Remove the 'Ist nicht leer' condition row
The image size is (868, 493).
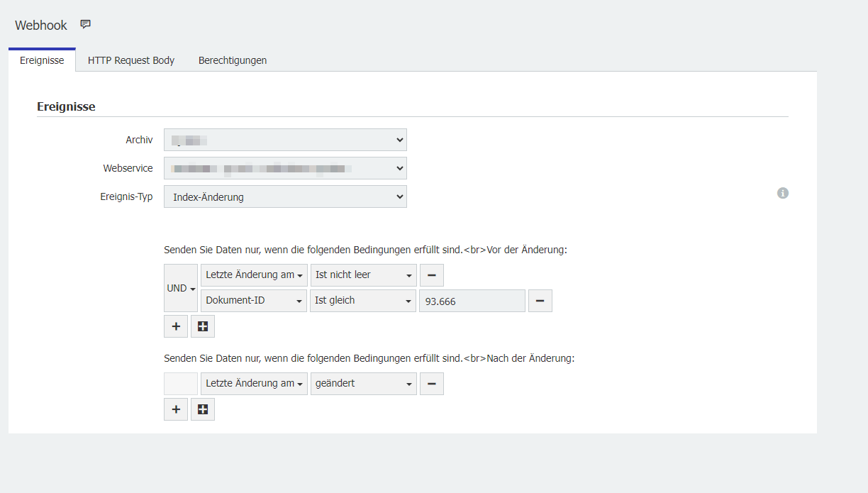coord(431,275)
